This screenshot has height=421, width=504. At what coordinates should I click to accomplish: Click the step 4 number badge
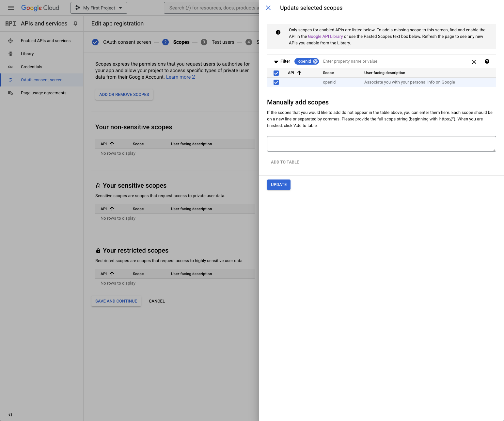[249, 42]
